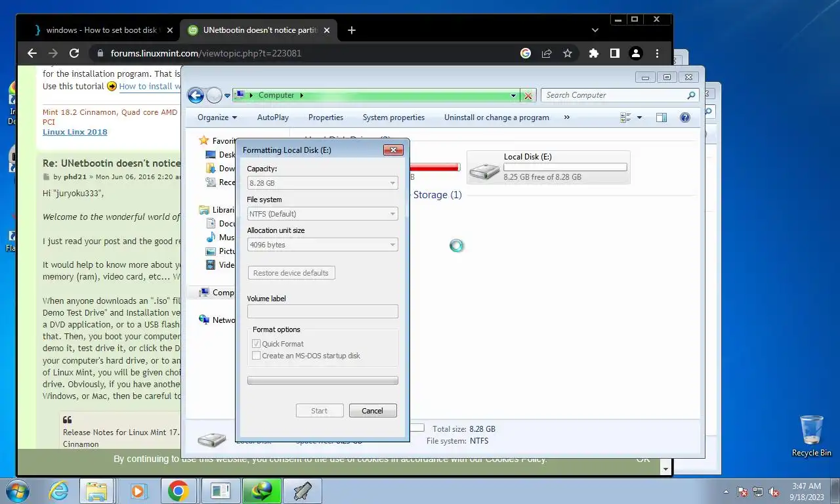840x504 pixels.
Task: Click OK on cookie banner
Action: click(x=643, y=459)
